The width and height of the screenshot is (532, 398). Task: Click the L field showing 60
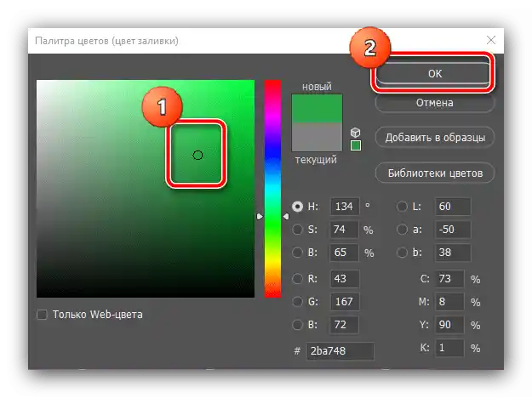(453, 207)
